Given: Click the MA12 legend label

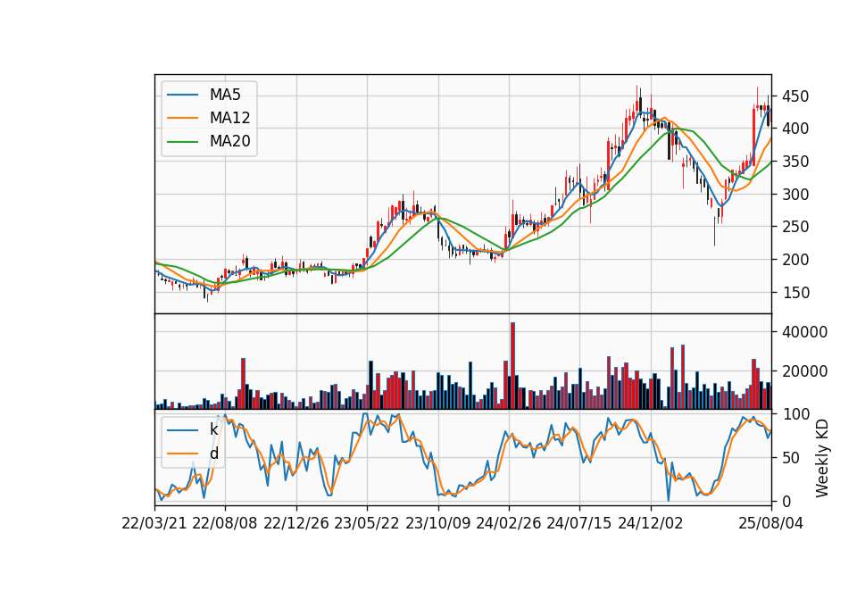Looking at the screenshot, I should 229,118.
